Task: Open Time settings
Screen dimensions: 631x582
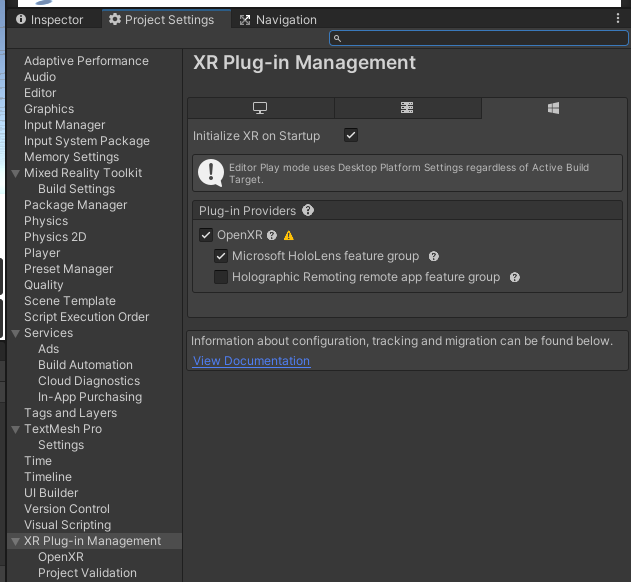Action: (x=38, y=461)
